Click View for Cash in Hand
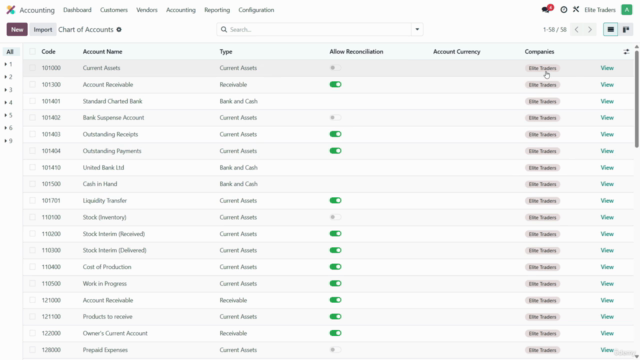Viewport: 640px width, 360px height. (607, 184)
